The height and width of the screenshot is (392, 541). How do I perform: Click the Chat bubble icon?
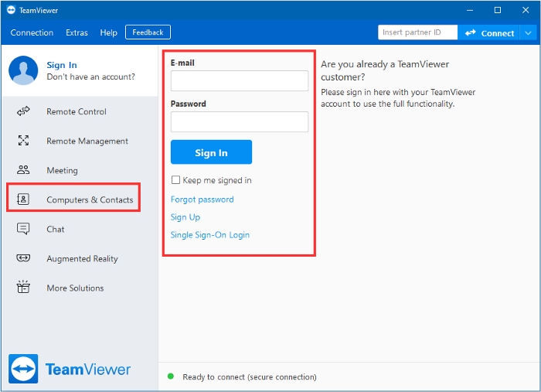click(23, 229)
